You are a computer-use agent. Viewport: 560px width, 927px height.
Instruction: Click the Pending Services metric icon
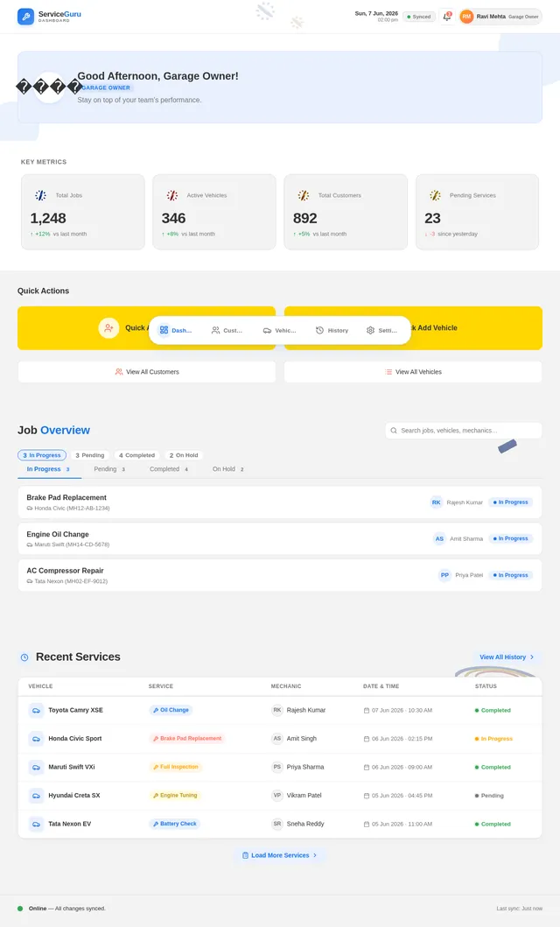[x=436, y=195]
